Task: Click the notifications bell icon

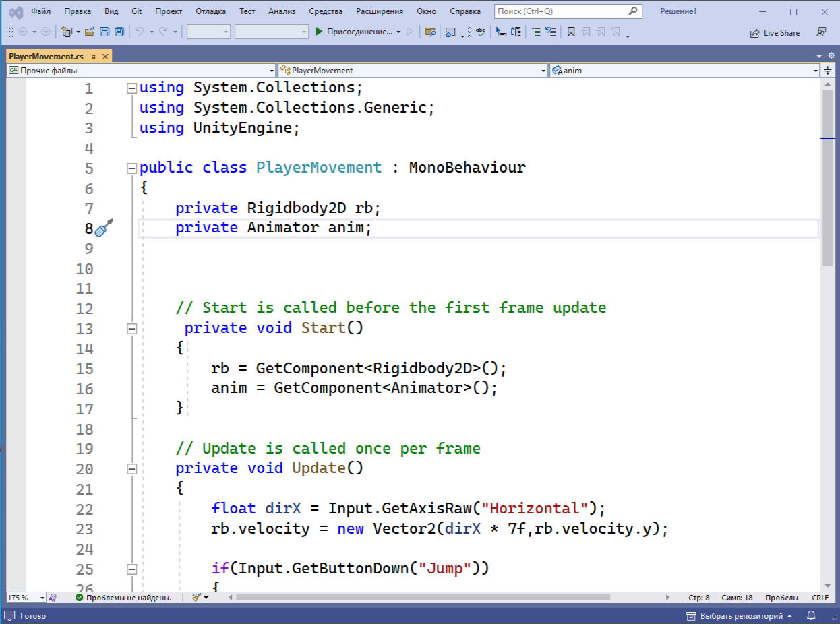Action: pyautogui.click(x=811, y=615)
